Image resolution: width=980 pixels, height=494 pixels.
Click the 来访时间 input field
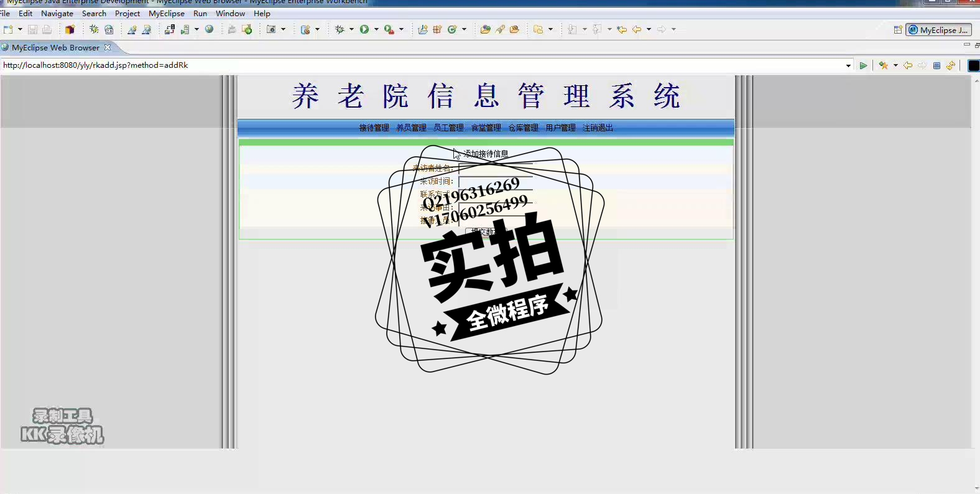(496, 182)
